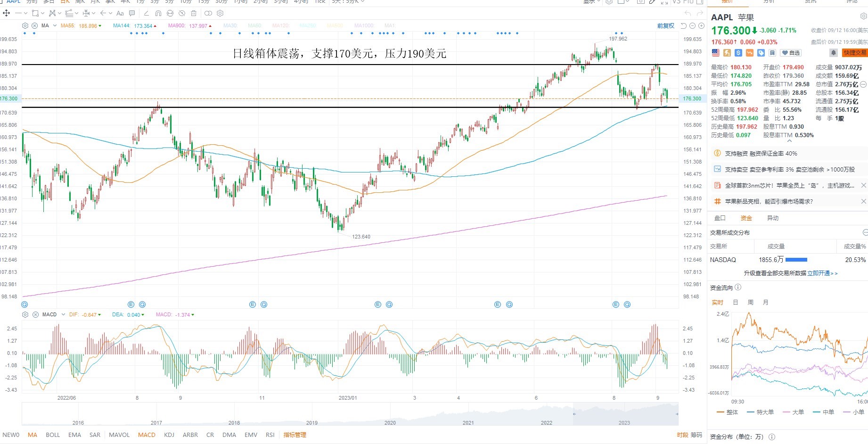Zoom out the chart with minus icon
The image size is (868, 444).
(x=693, y=25)
